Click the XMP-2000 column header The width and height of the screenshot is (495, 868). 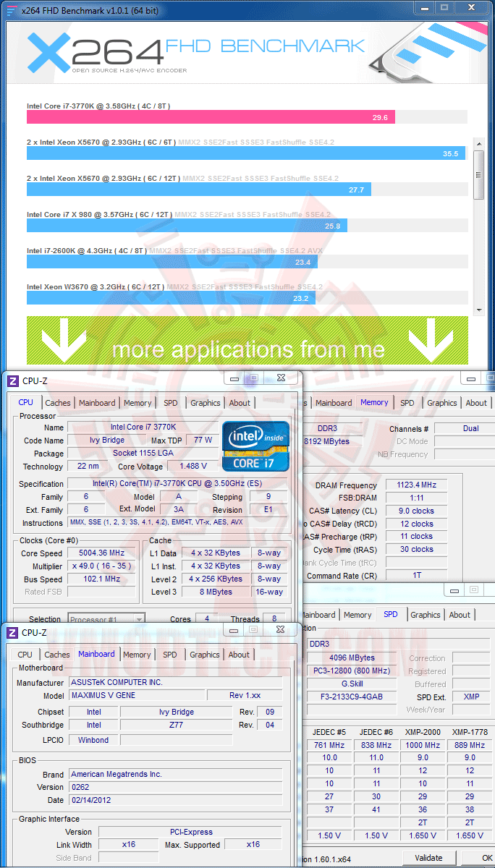[423, 732]
